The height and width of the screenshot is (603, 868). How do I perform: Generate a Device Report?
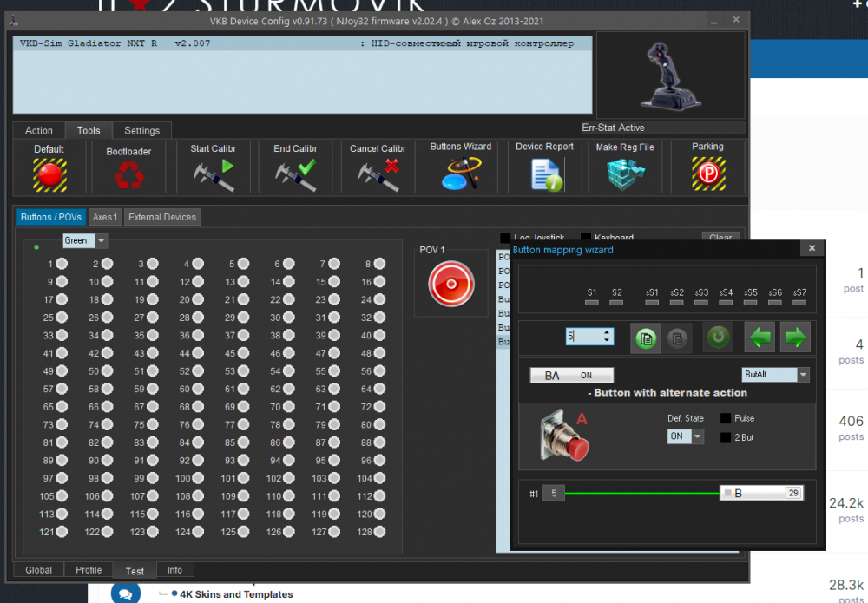[544, 174]
